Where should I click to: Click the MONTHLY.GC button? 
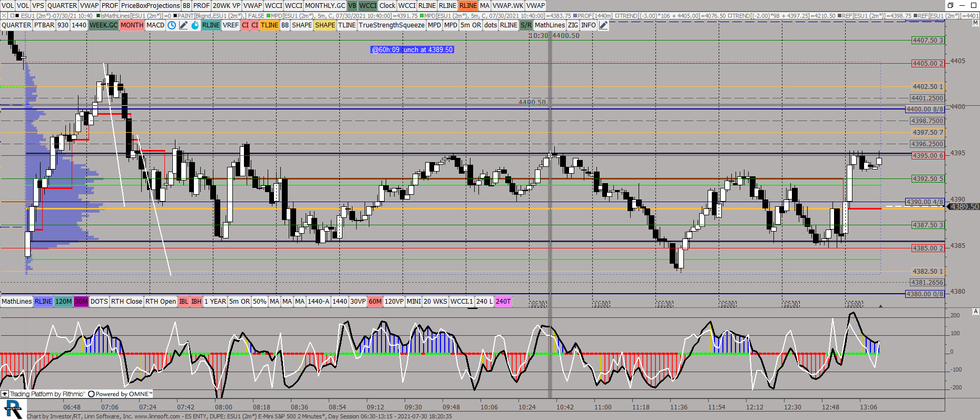coord(325,5)
